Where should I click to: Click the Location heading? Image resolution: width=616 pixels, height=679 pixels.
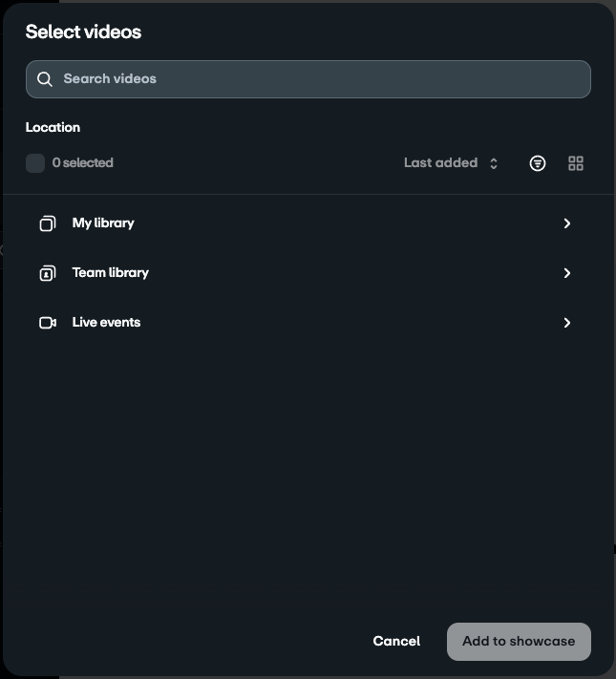tap(53, 127)
